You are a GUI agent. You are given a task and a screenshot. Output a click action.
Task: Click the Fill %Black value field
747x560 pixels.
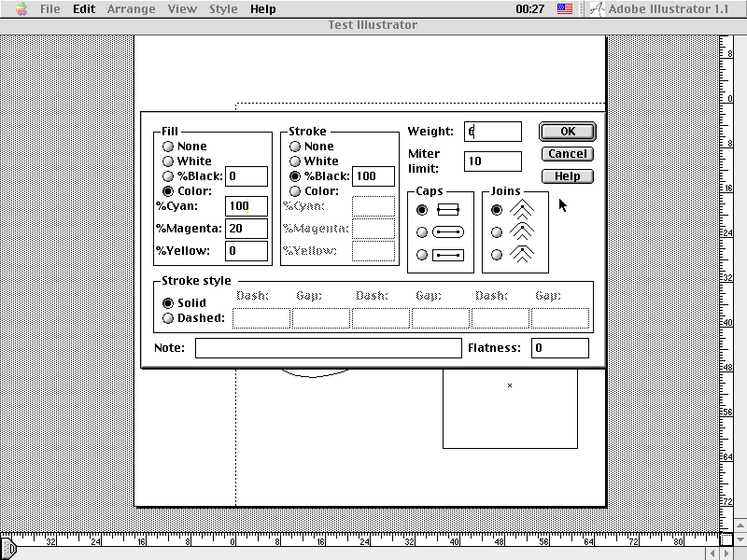[247, 176]
